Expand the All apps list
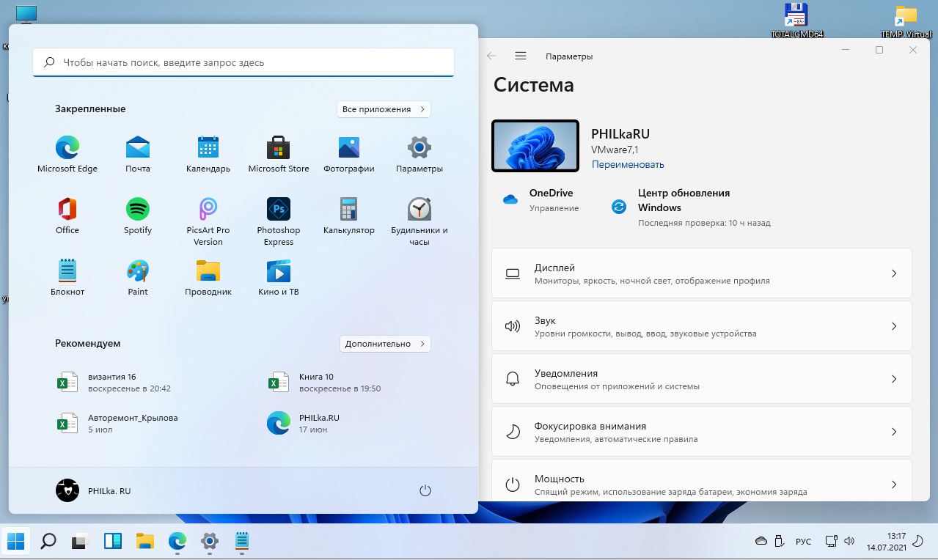Image resolution: width=938 pixels, height=560 pixels. click(384, 109)
